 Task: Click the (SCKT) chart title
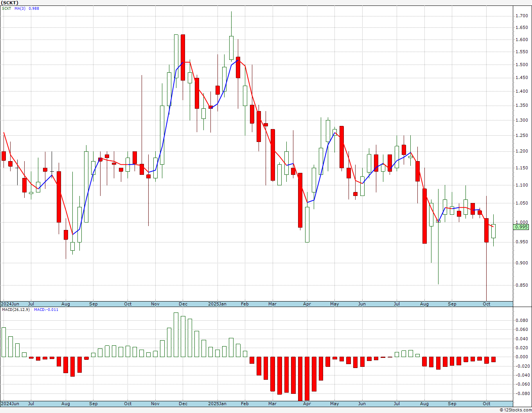tap(10, 3)
